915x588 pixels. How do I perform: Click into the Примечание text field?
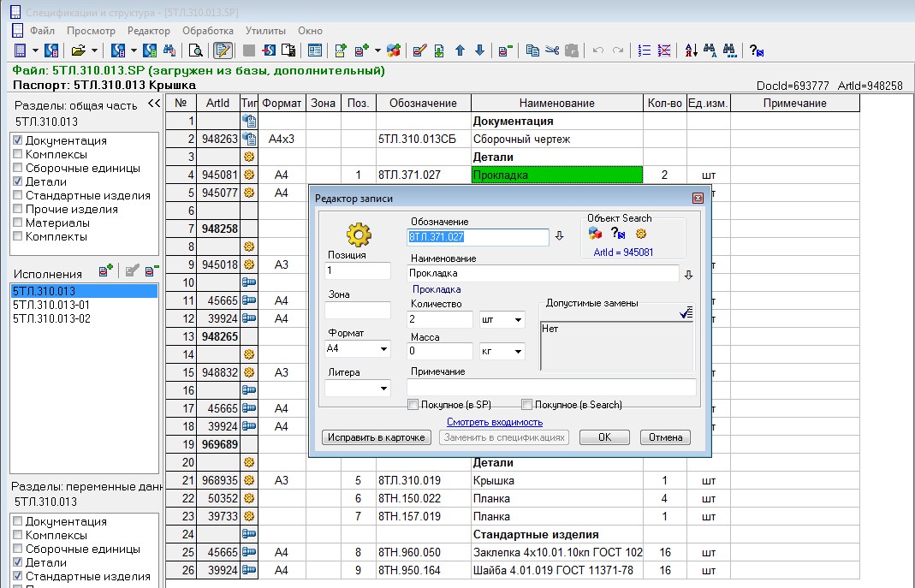pyautogui.click(x=551, y=388)
